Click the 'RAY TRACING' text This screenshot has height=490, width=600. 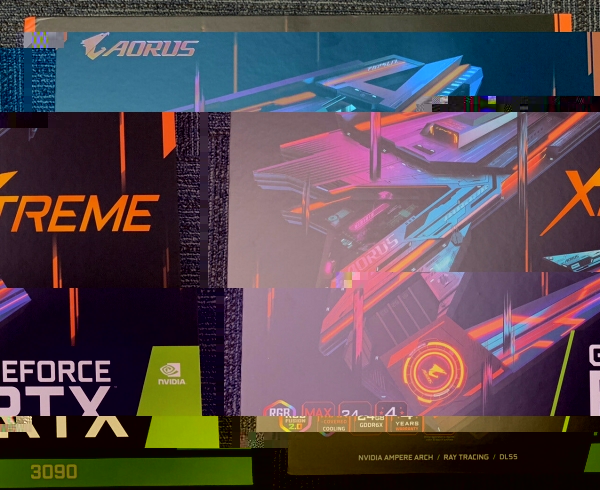(466, 457)
